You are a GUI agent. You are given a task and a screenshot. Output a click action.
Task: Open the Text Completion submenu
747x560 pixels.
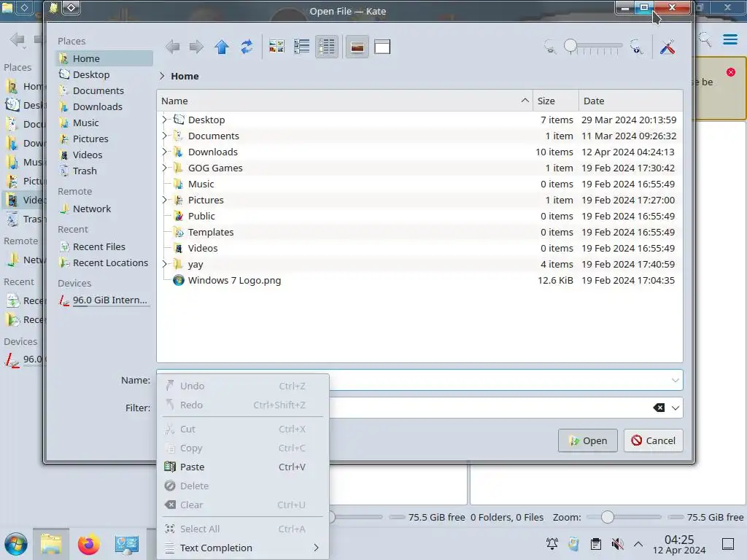pyautogui.click(x=242, y=548)
